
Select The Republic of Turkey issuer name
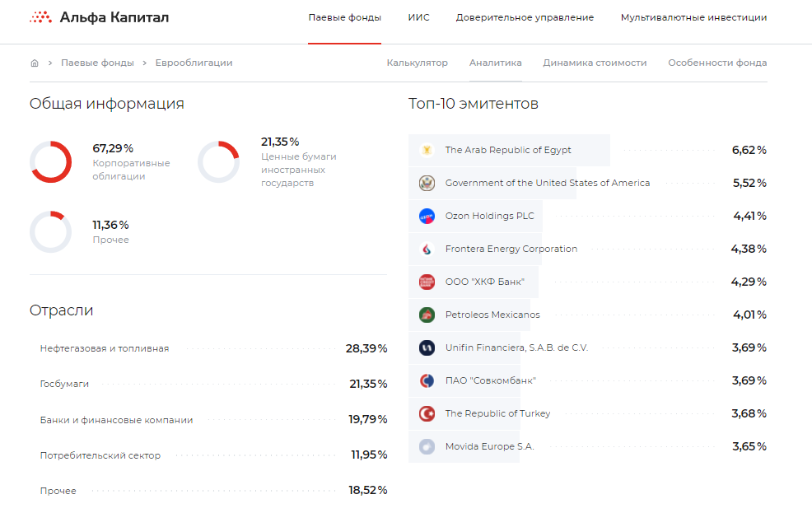497,413
